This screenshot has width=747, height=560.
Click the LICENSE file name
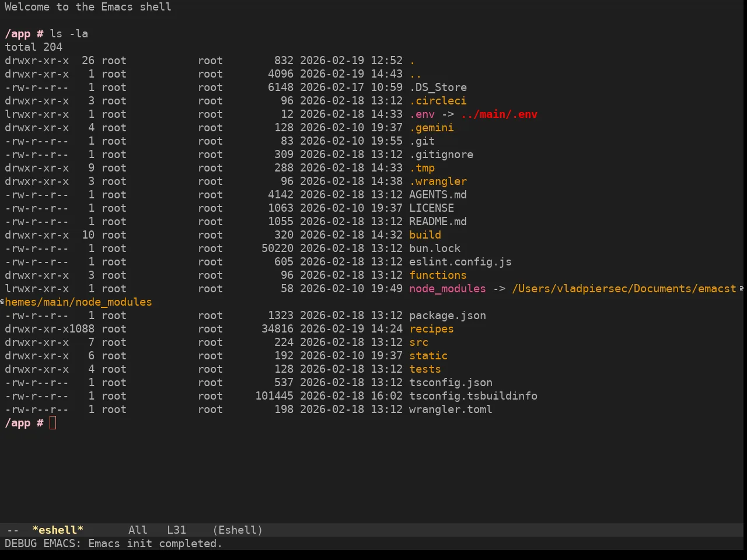431,208
